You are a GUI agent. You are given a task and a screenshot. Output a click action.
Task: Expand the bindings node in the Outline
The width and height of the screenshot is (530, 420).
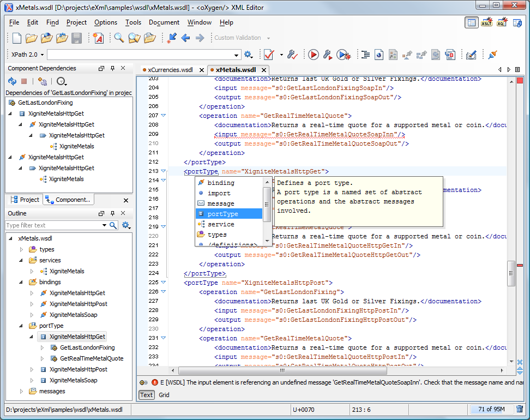click(x=22, y=282)
